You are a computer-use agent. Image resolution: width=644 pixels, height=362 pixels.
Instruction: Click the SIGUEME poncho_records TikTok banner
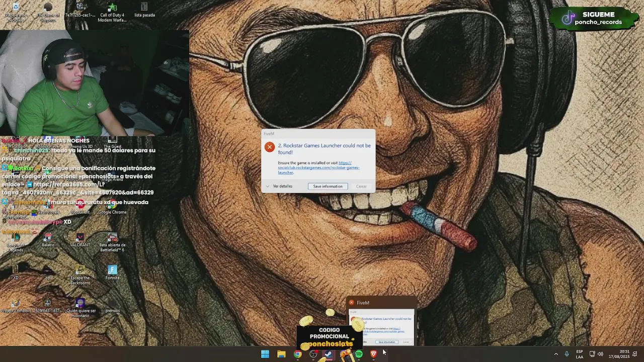click(x=593, y=18)
